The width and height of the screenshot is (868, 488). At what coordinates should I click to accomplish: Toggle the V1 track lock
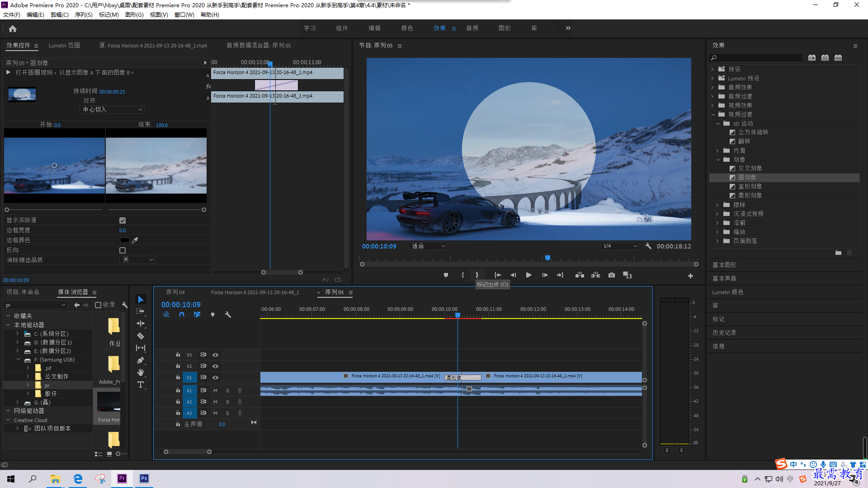click(x=178, y=377)
